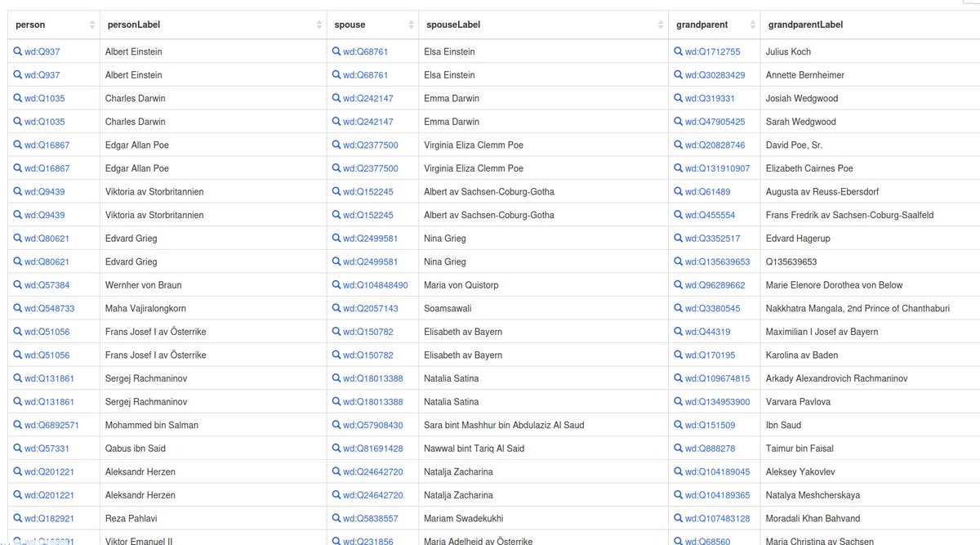980x545 pixels.
Task: Open the wd:Q104189045 link
Action: pyautogui.click(x=717, y=471)
